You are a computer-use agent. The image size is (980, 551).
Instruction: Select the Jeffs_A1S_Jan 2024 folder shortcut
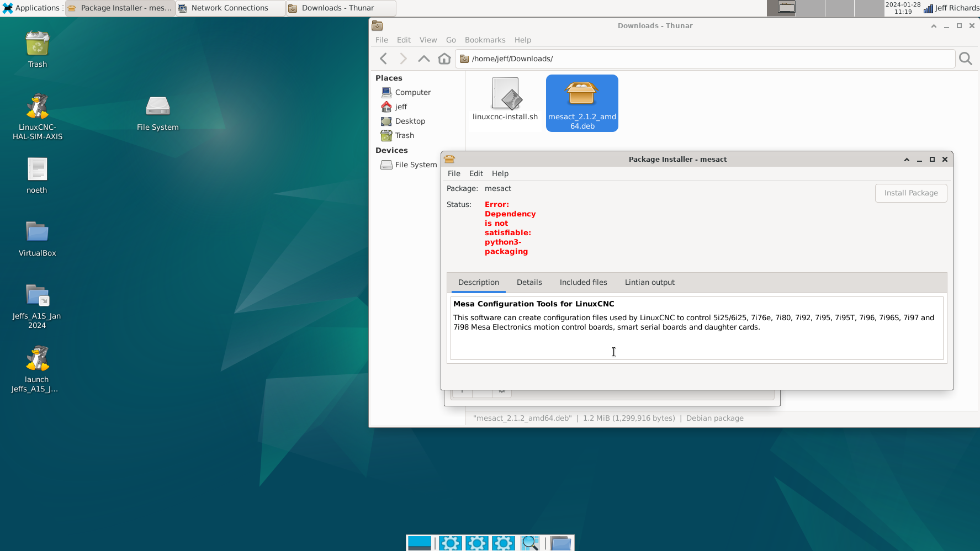37,295
